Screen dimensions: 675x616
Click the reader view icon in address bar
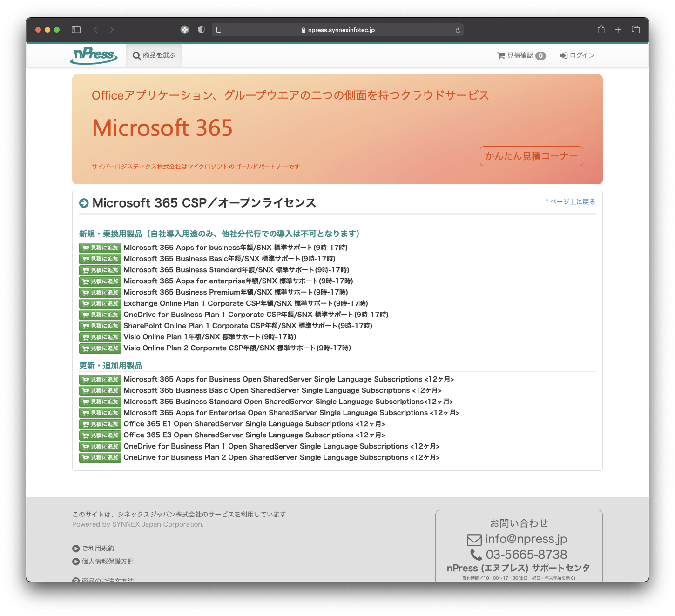point(219,30)
